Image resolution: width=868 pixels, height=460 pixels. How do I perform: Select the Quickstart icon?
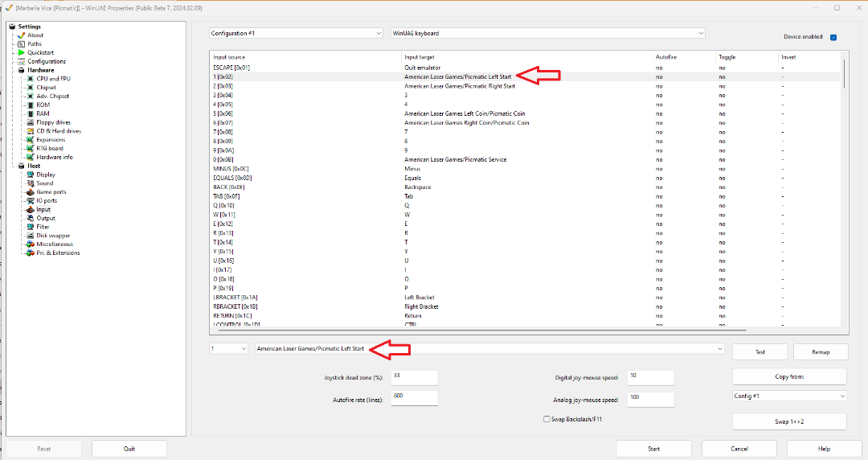[x=22, y=52]
